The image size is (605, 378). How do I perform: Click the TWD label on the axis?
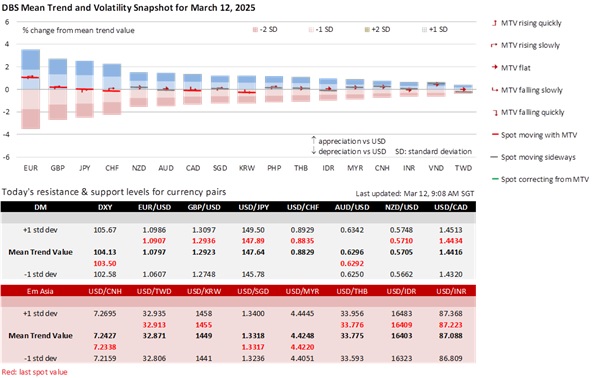pyautogui.click(x=463, y=168)
